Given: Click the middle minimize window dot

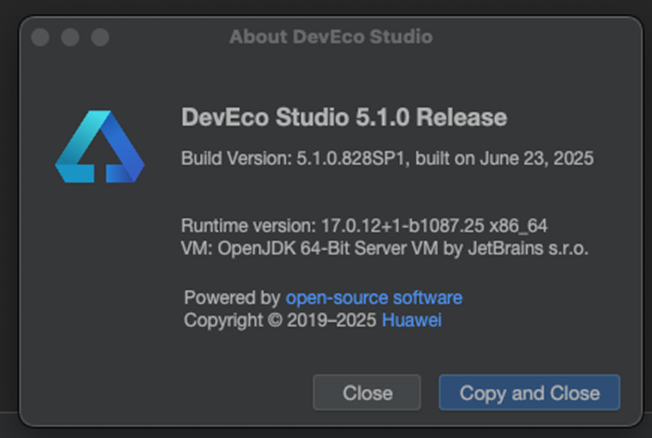Looking at the screenshot, I should coord(70,37).
